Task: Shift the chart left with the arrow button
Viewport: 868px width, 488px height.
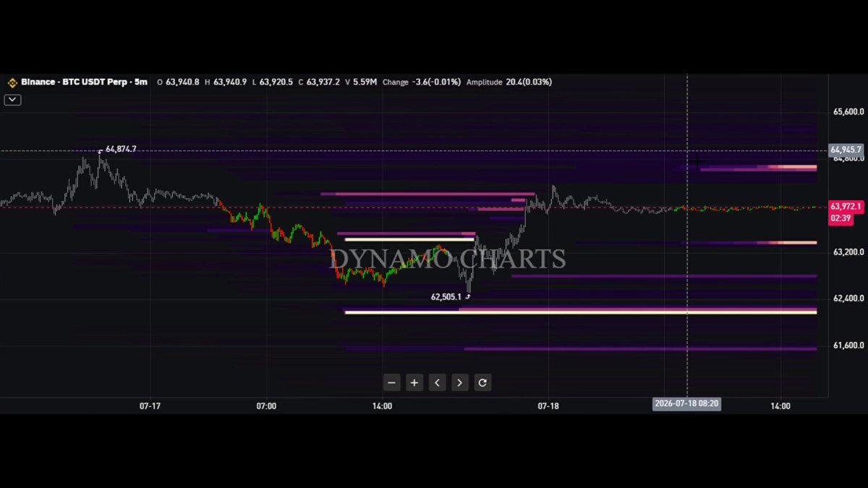Action: point(437,383)
